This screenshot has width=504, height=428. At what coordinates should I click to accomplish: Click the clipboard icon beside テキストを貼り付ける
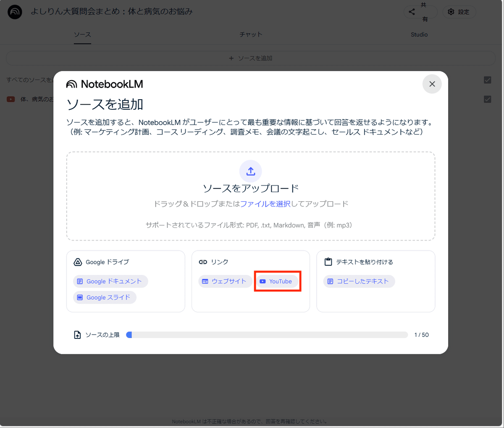[328, 262]
